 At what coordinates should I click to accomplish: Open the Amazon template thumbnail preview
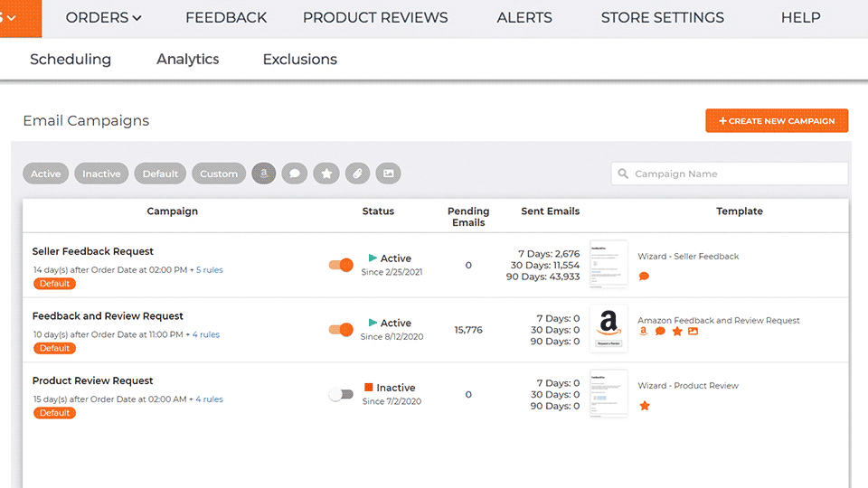pyautogui.click(x=609, y=330)
